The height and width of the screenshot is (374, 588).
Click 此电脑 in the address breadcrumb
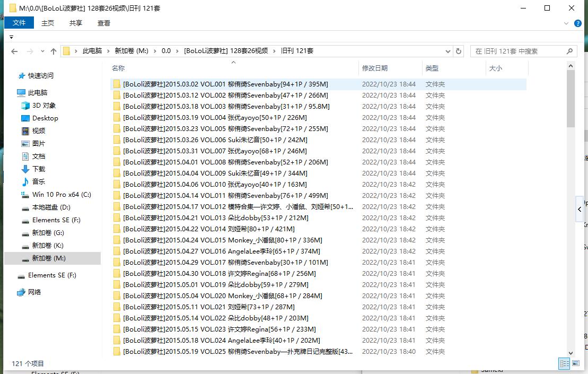[92, 51]
